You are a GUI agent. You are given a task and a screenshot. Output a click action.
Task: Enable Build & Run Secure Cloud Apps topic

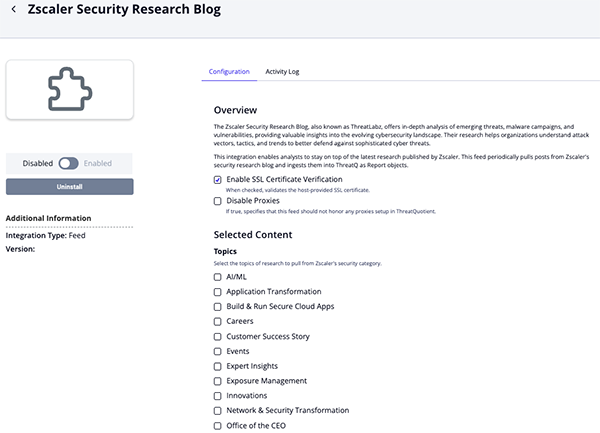(x=218, y=306)
